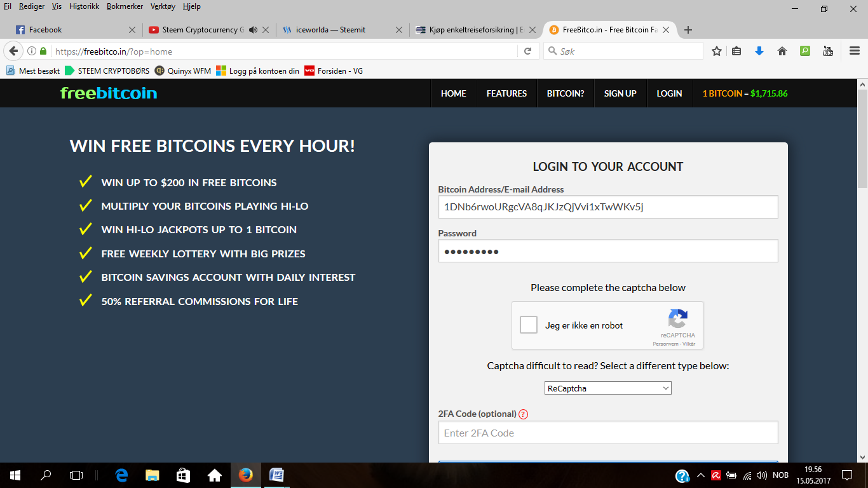Image resolution: width=868 pixels, height=488 pixels.
Task: Mute the Steem Cryptocurrency tab speaker icon
Action: 253,30
